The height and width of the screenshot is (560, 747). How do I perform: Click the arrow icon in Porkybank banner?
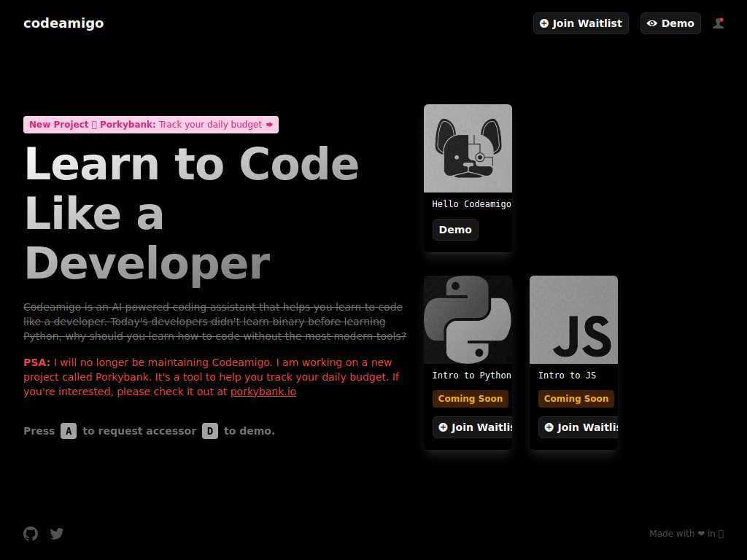269,125
